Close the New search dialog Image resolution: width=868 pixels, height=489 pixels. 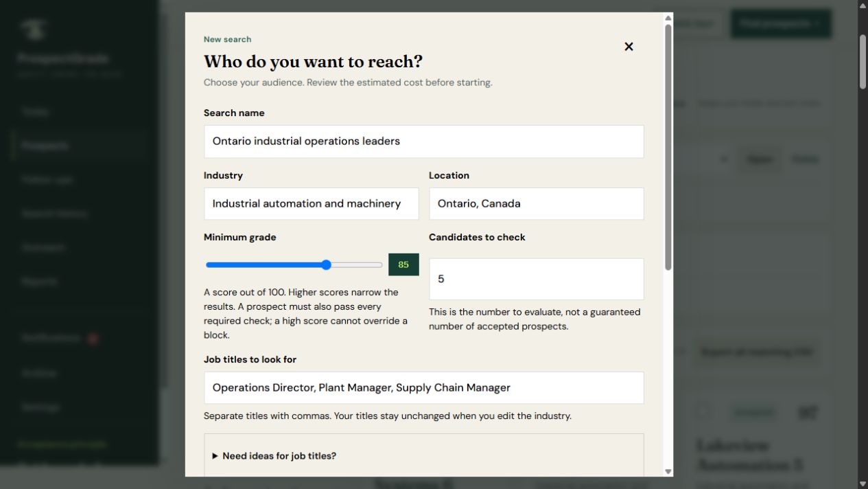pos(629,47)
